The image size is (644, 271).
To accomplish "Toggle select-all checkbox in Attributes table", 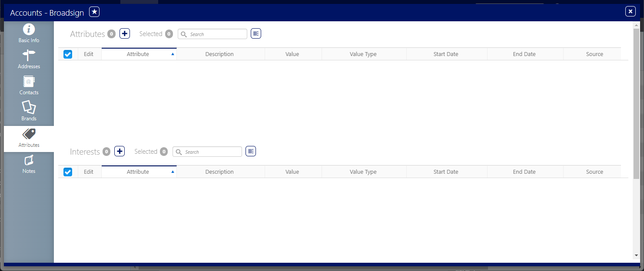I will tap(68, 54).
